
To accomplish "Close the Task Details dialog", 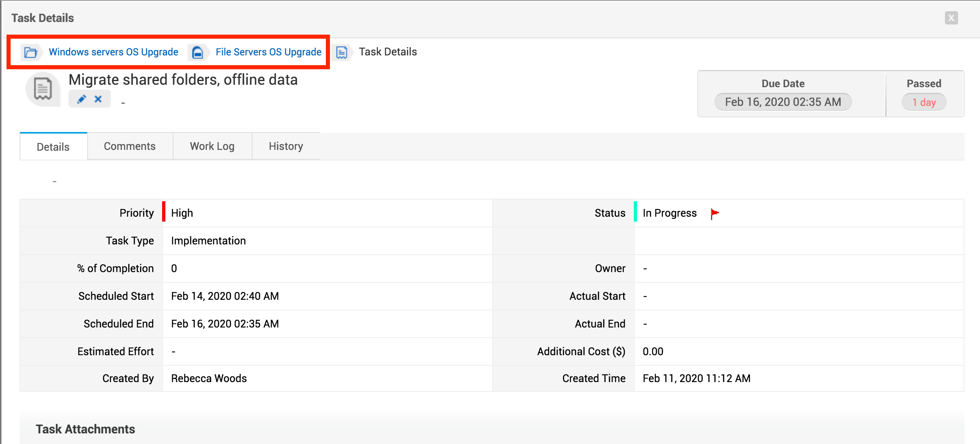I will coord(951,18).
